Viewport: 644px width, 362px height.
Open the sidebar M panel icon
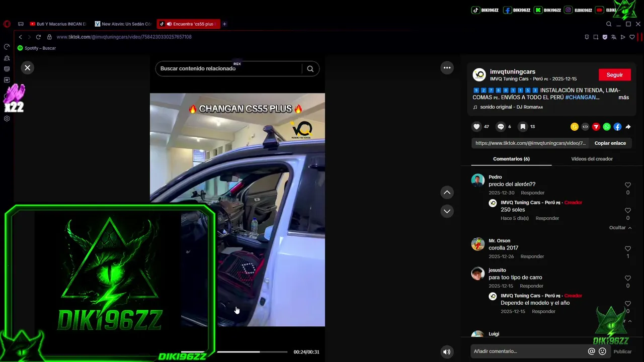[7, 80]
